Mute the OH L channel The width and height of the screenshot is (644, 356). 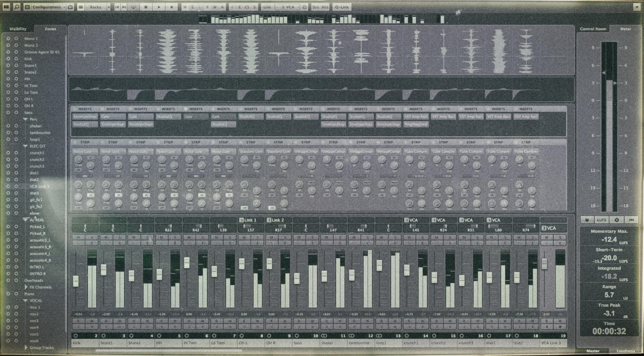244,237
